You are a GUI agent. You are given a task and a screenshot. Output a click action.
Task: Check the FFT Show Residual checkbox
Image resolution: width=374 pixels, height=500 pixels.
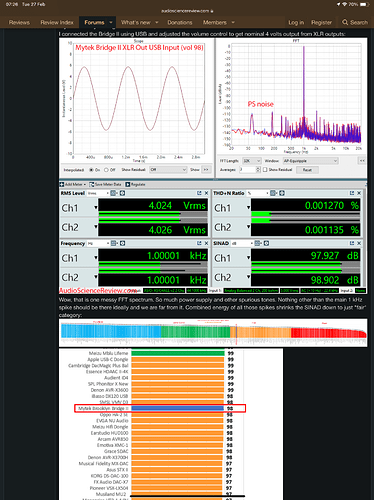coord(265,170)
